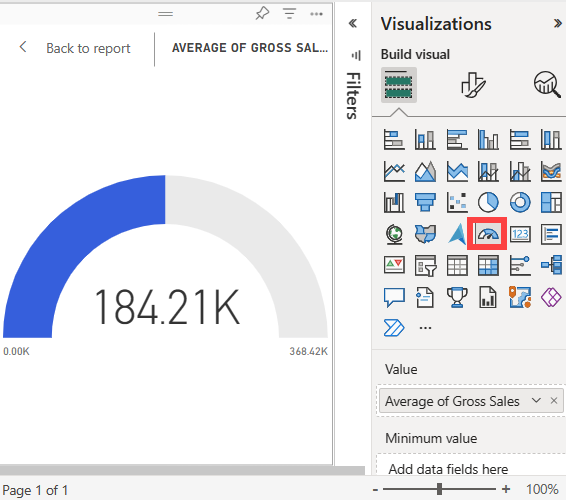Select the decomposition tree visual

point(551,265)
